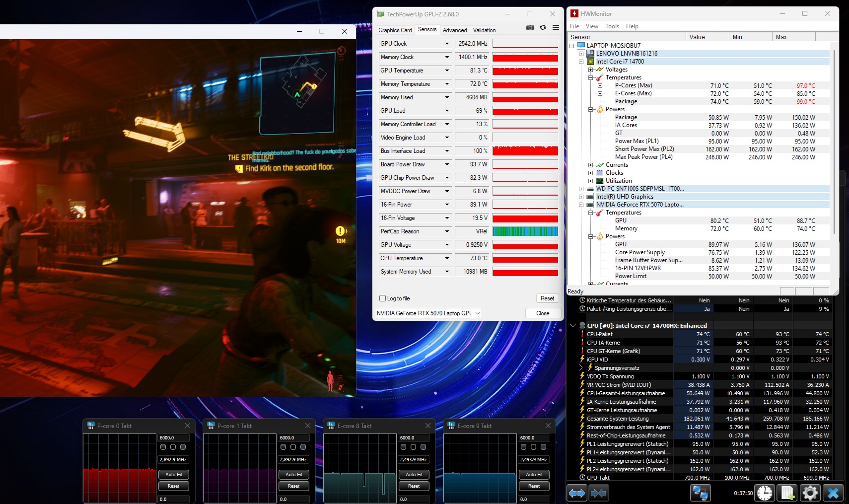Image resolution: width=849 pixels, height=504 pixels.
Task: Take a GPU-Z screenshot with camera icon
Action: pos(530,27)
